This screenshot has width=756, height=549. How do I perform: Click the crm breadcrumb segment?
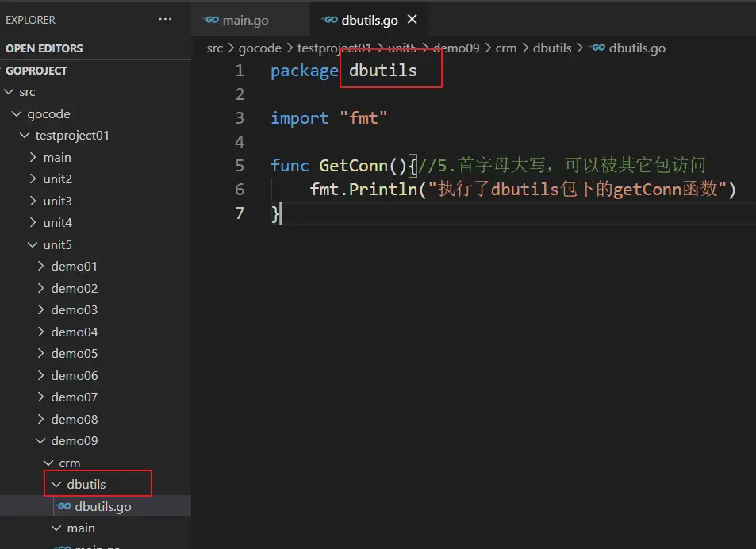(x=505, y=48)
